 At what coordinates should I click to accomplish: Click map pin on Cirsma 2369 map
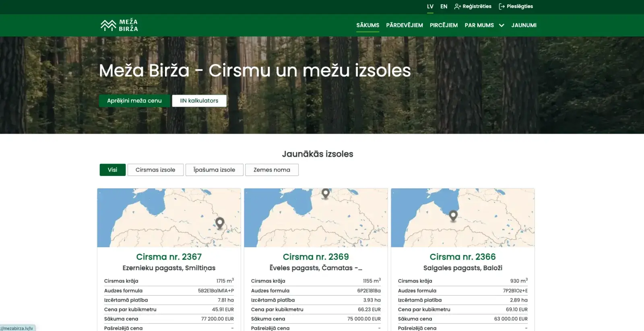coord(326,193)
